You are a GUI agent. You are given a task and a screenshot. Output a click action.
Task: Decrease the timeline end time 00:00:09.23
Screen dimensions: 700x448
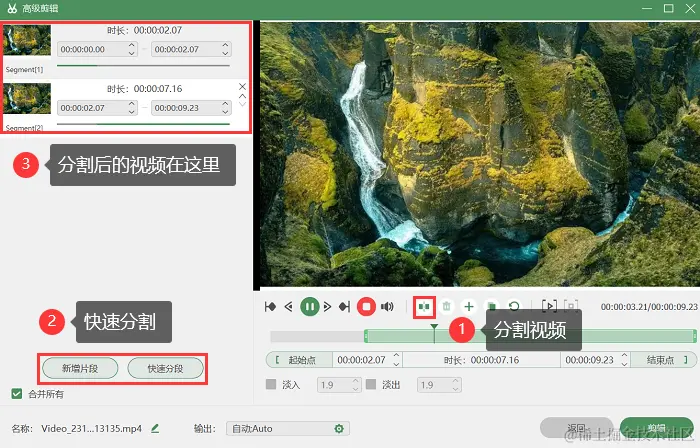(625, 364)
